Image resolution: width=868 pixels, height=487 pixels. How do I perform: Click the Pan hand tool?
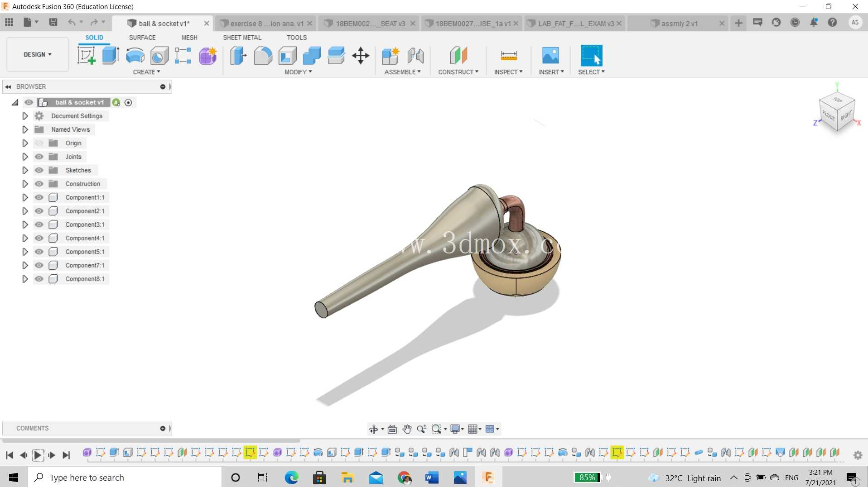pyautogui.click(x=407, y=429)
